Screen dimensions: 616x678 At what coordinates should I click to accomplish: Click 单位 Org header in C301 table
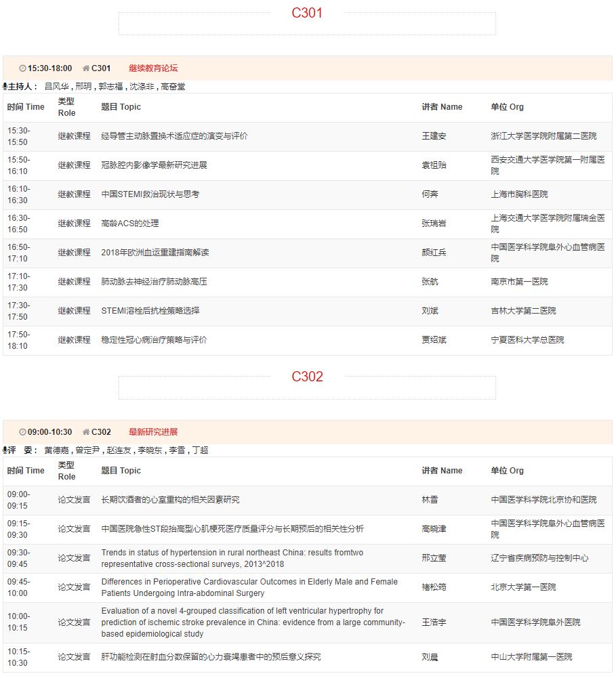pos(507,107)
